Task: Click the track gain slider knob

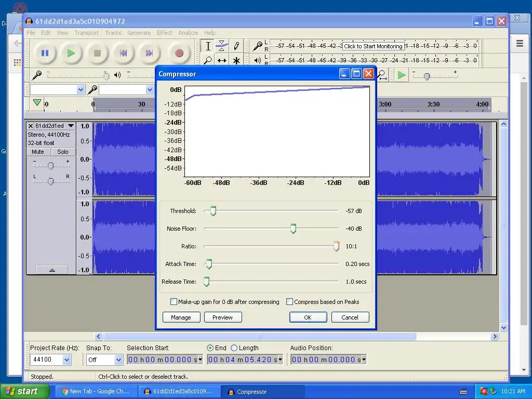Action: click(x=50, y=166)
